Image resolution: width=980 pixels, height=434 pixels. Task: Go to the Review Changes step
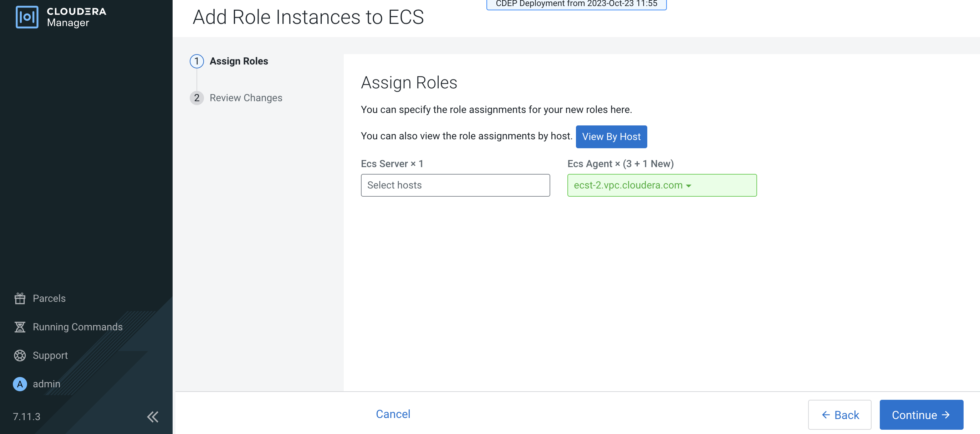246,98
